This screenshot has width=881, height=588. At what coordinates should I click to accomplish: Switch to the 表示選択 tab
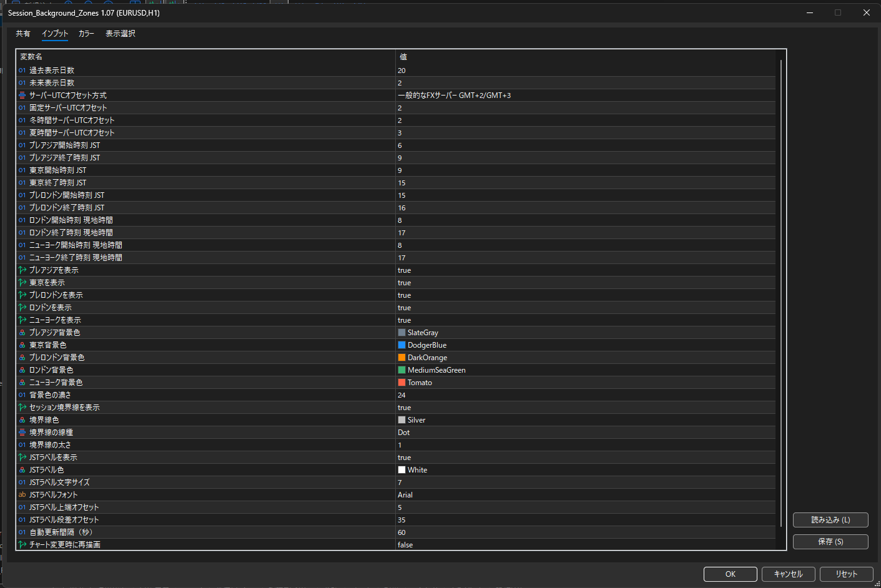click(121, 34)
